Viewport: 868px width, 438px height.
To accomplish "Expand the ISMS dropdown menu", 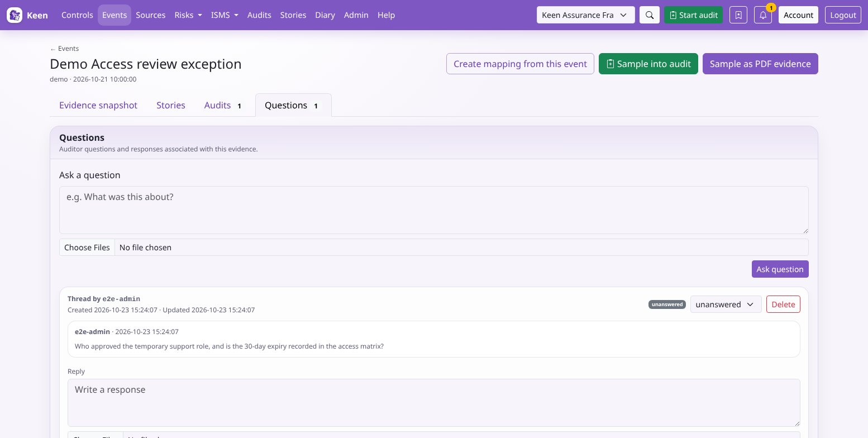I will 225,15.
